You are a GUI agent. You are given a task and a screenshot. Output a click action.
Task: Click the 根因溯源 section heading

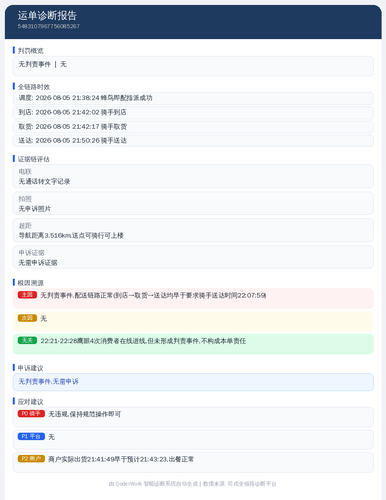pos(30,283)
